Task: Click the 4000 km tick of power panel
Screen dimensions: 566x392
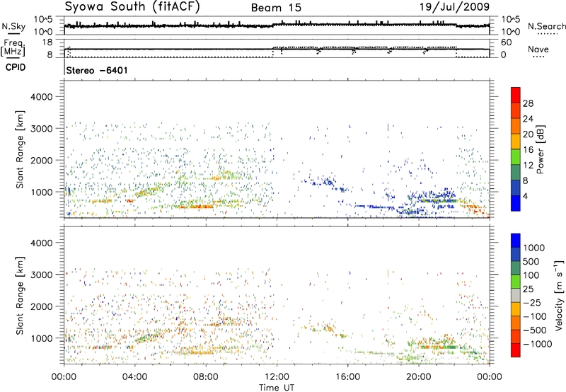Action: 41,97
